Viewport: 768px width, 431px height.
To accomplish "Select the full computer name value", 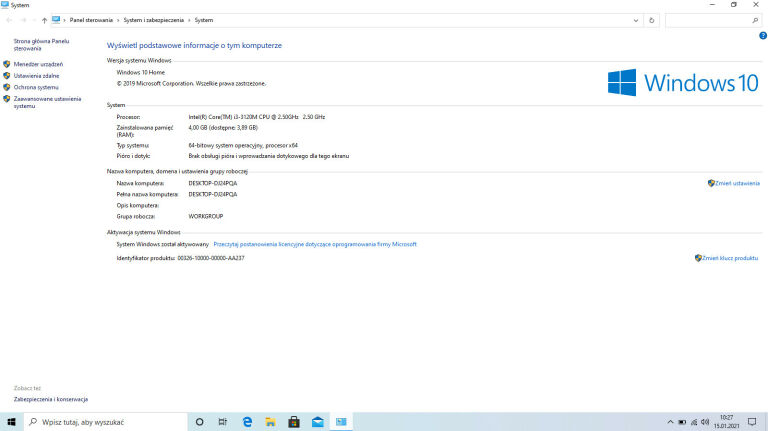I will pyautogui.click(x=213, y=194).
